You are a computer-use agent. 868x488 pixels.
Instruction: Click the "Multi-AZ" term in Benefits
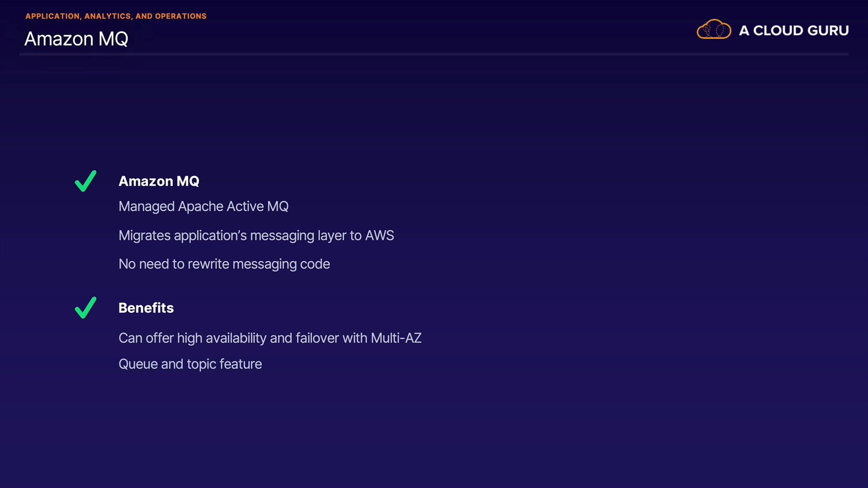coord(396,338)
